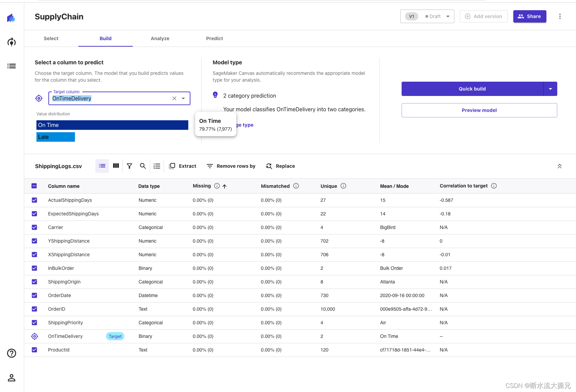Sort by Missing using arrow icon

(224, 186)
